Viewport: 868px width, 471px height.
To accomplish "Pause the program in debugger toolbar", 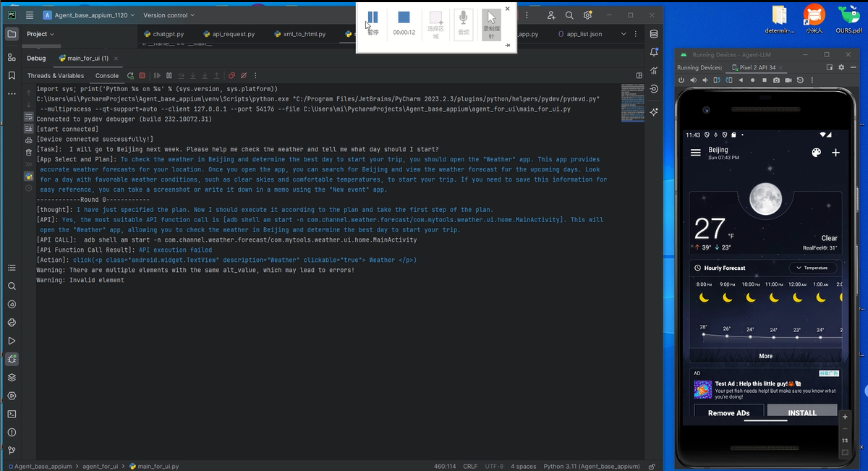I will pos(169,75).
